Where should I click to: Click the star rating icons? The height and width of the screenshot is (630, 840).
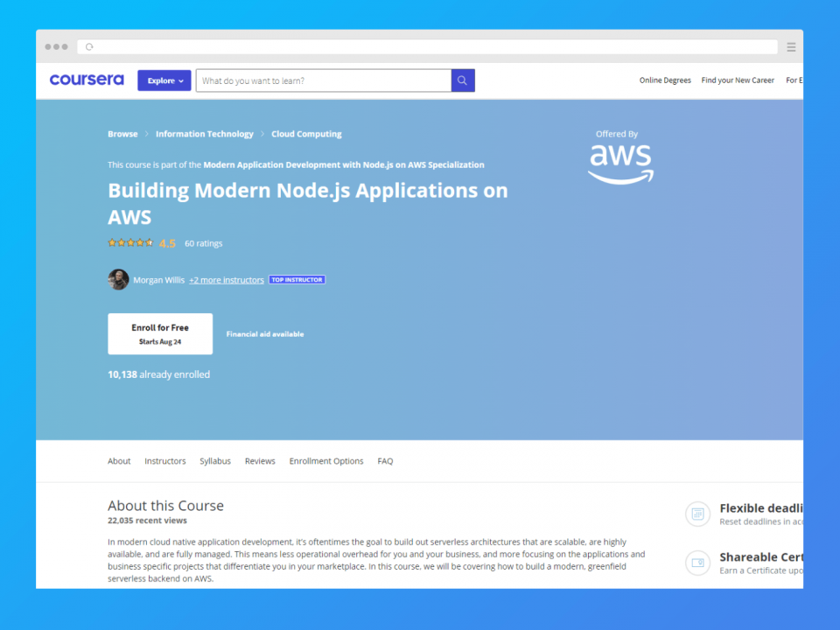(x=130, y=242)
